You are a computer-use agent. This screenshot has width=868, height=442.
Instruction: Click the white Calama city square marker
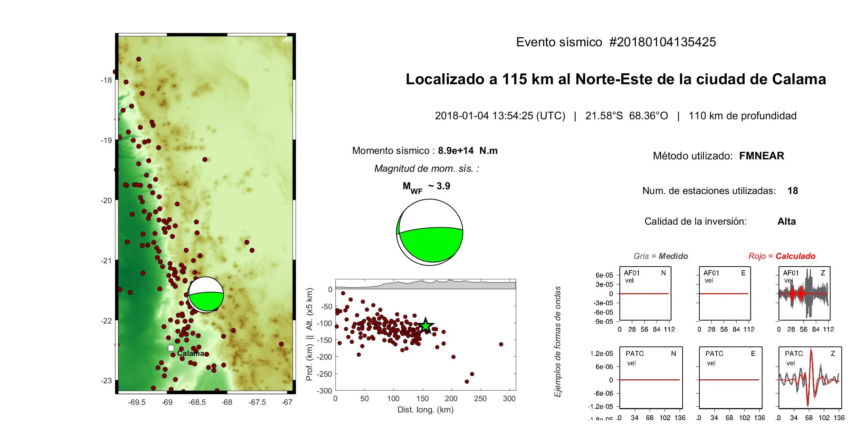pyautogui.click(x=171, y=348)
